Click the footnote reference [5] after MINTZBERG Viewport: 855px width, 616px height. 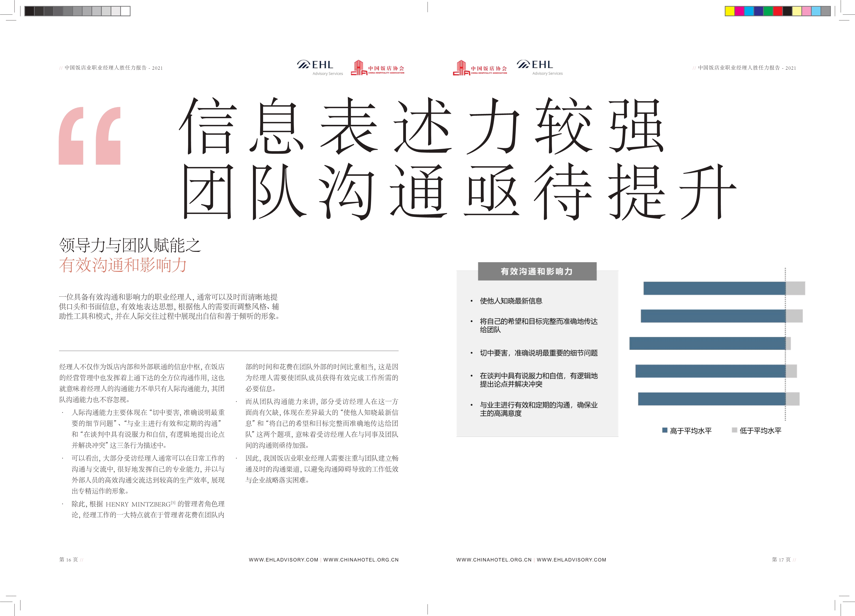pyautogui.click(x=173, y=503)
